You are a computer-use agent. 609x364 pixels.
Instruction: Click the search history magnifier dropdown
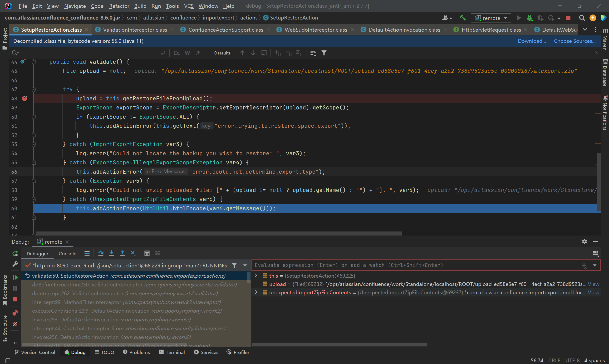click(x=15, y=53)
